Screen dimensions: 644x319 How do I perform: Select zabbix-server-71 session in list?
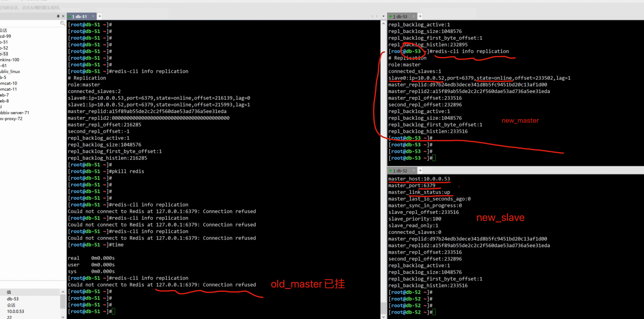point(14,113)
